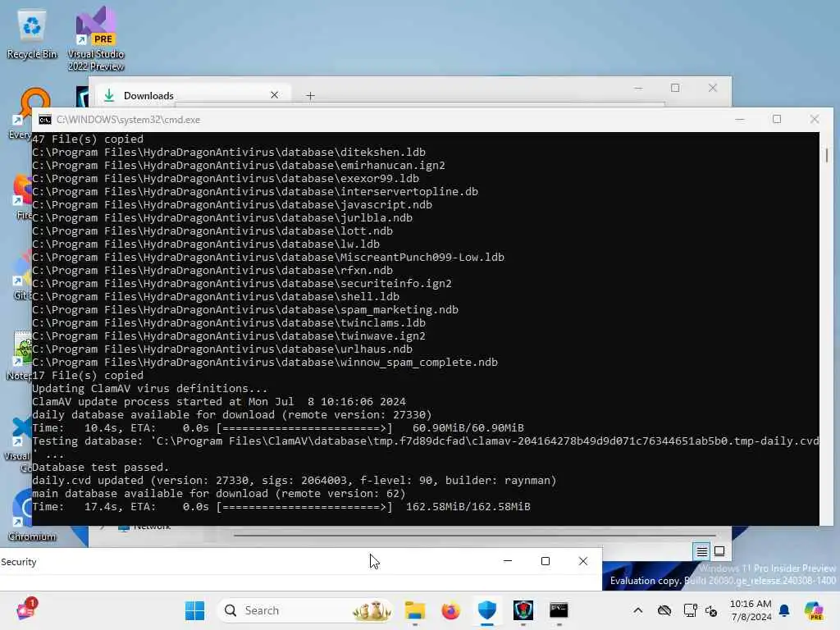Switch to the cmd taskbar icon
The height and width of the screenshot is (630, 840).
[x=559, y=610]
